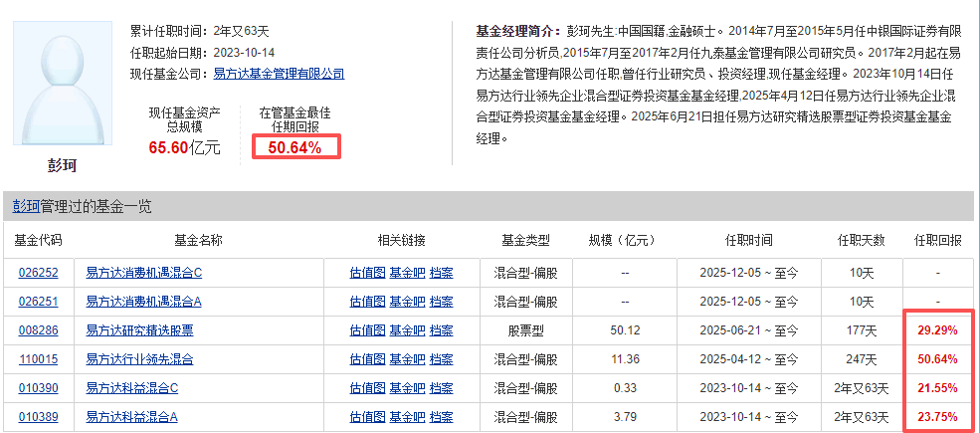
Task: Open 档案 for 易方达消费机遇混合A
Action: pos(442,302)
